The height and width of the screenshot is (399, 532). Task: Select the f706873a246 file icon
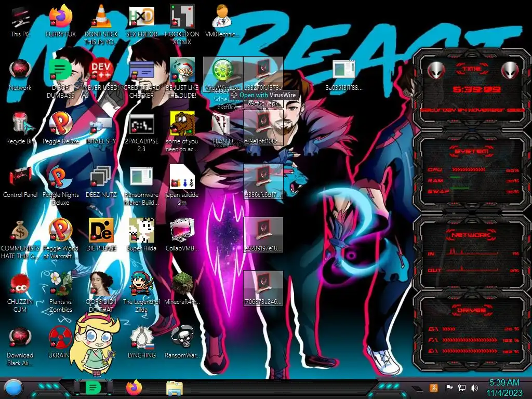coord(263,289)
